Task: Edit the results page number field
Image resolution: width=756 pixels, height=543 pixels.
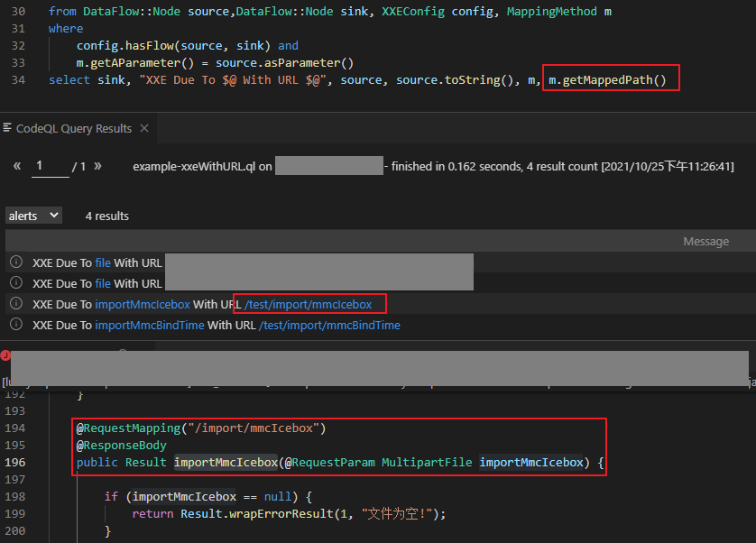Action: pos(51,166)
